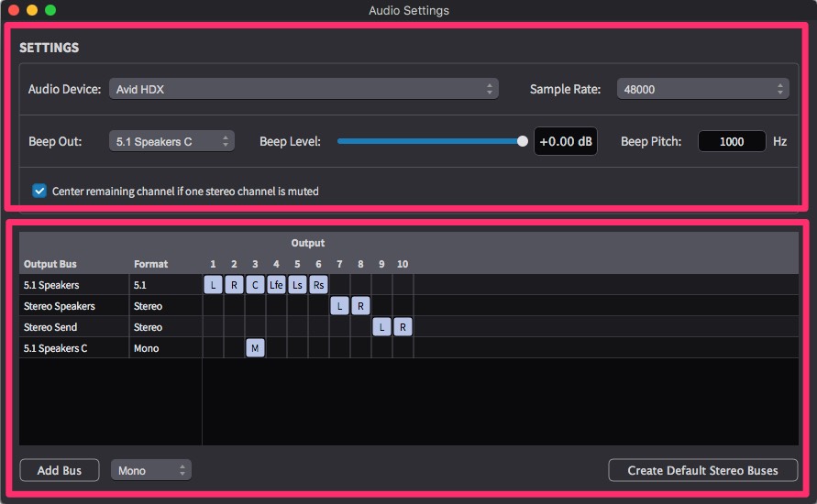The width and height of the screenshot is (817, 504).
Task: Click the Add Bus button
Action: click(x=60, y=470)
